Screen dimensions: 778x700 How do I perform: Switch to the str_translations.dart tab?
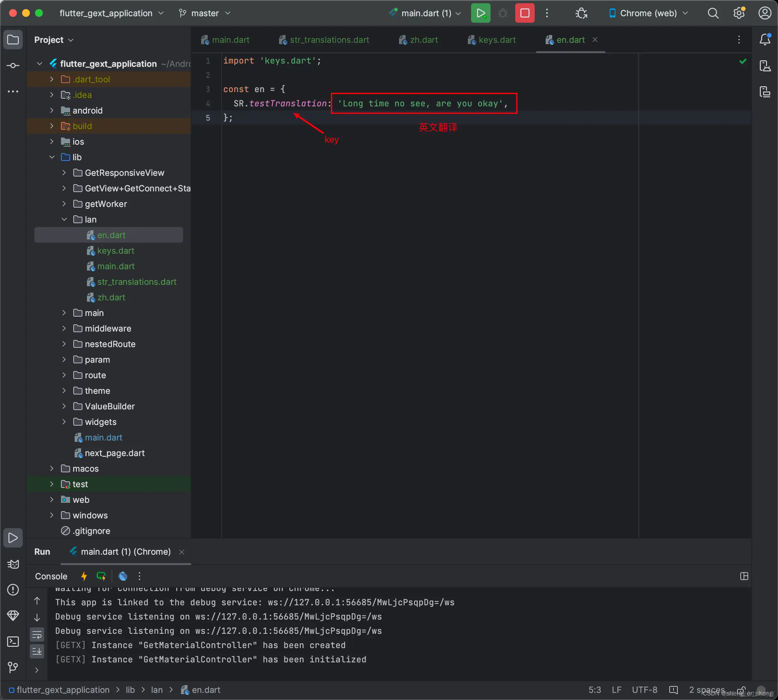coord(329,40)
